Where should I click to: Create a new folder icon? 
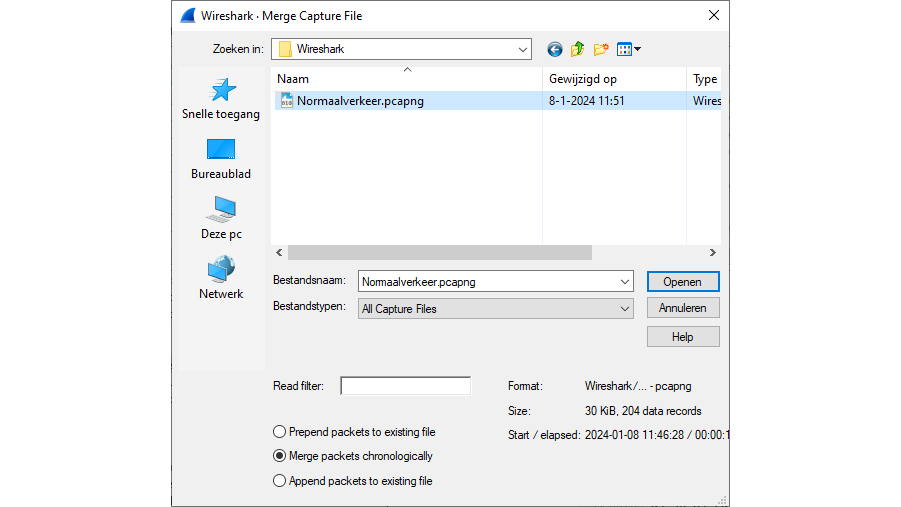[x=601, y=49]
